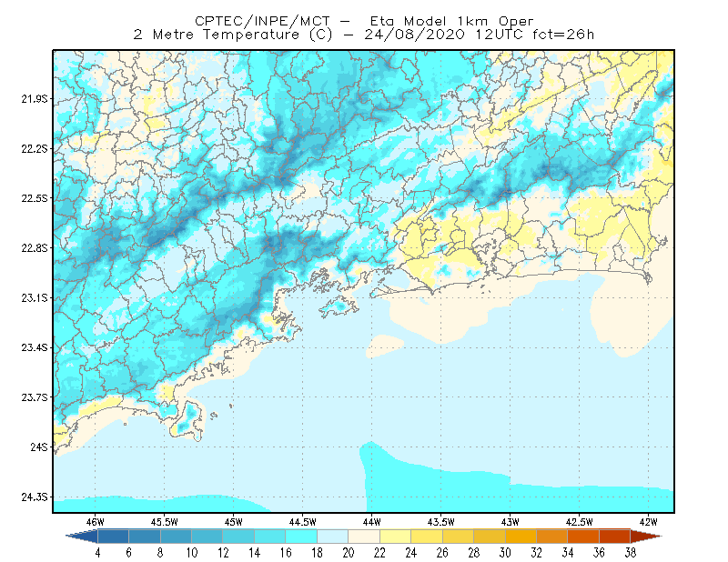Screen dimensions: 728x562
Task: Pick the 32–34 °C colorbar swatch
Action: [x=552, y=537]
